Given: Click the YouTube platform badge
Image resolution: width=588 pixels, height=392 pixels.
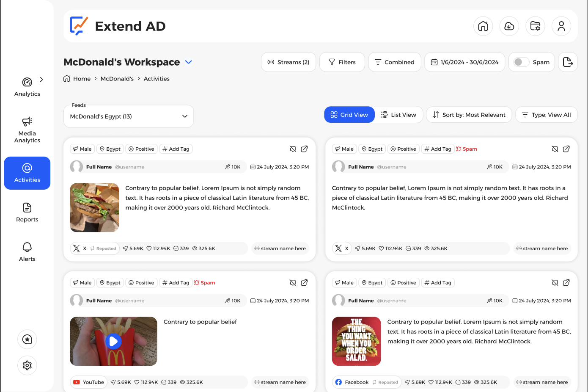Looking at the screenshot, I should (88, 382).
